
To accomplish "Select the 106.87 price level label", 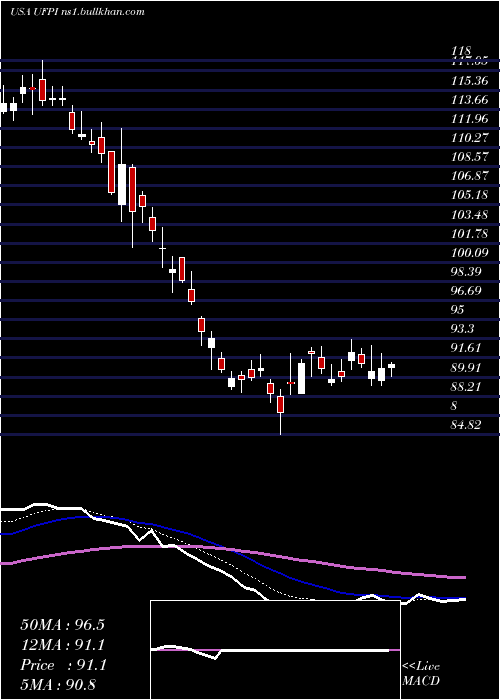I will point(469,176).
